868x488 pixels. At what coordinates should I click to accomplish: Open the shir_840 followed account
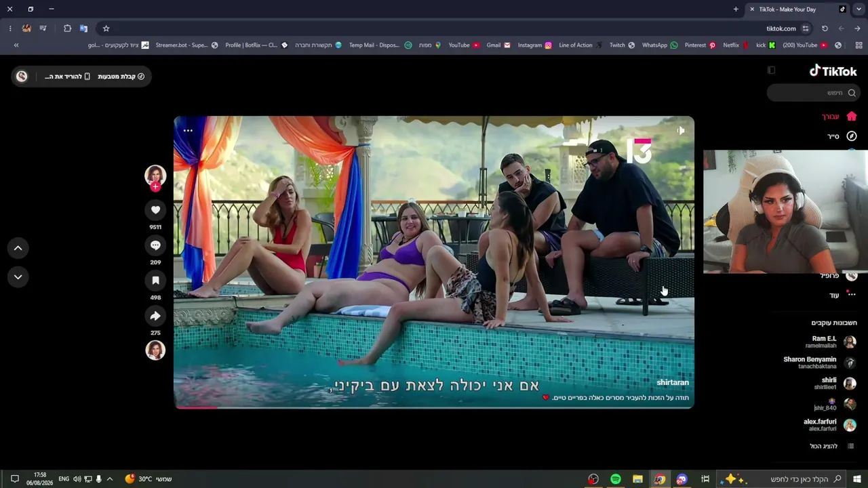[835, 405]
